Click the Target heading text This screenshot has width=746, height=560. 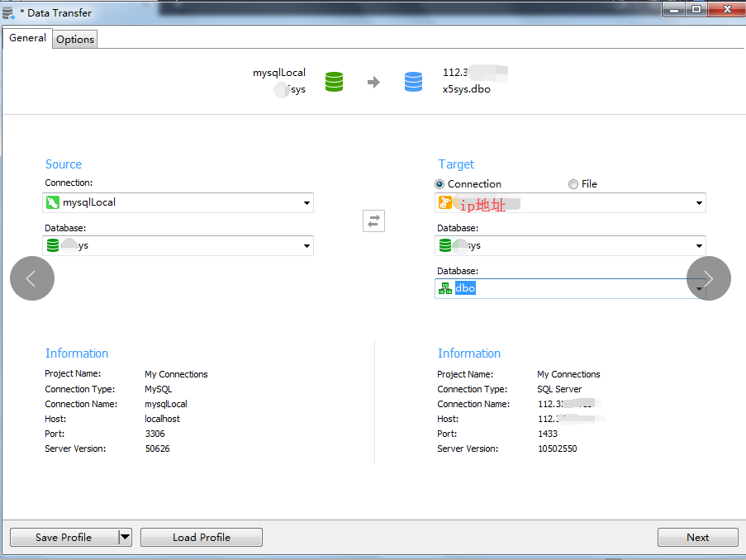tap(456, 164)
